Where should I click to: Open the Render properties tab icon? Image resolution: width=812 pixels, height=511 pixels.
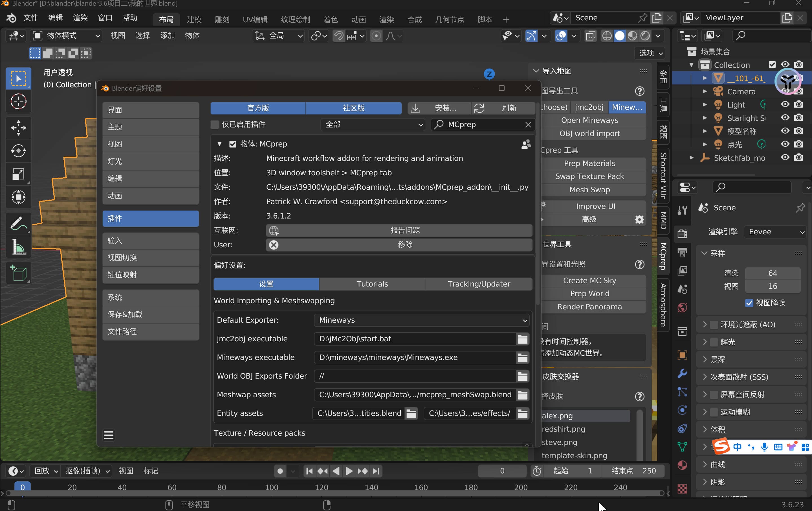pos(682,233)
